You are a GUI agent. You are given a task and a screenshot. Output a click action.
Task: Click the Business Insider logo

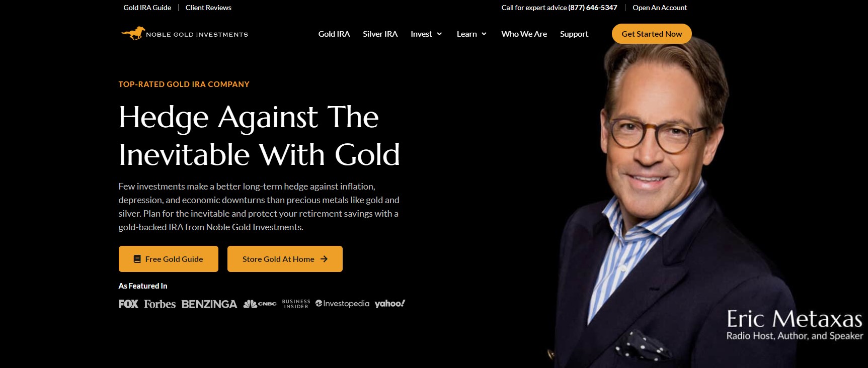pyautogui.click(x=296, y=304)
